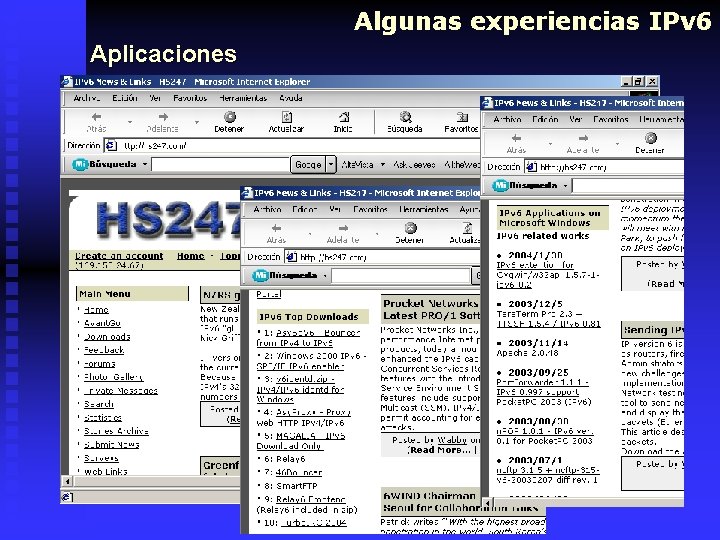Click page icon in right window address bar
This screenshot has height=540, width=720.
tap(531, 167)
